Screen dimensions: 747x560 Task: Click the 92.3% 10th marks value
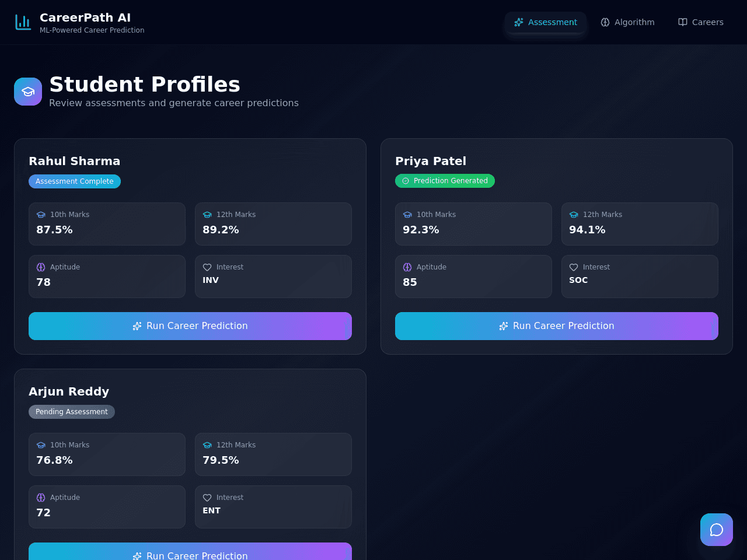pos(421,230)
